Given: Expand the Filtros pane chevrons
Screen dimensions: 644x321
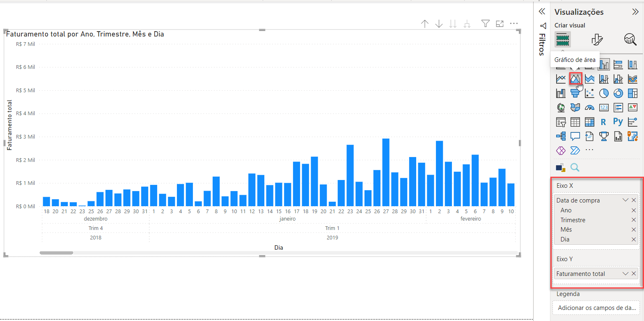Looking at the screenshot, I should pyautogui.click(x=542, y=11).
